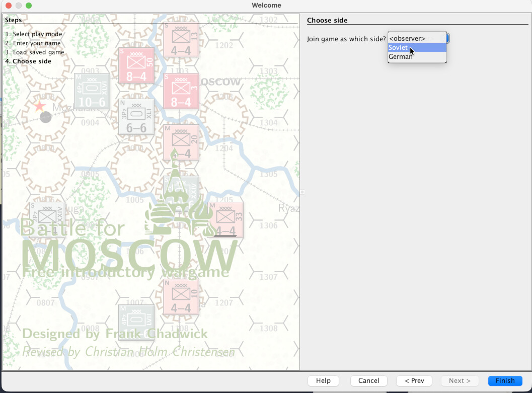Go back with the < Prev button
532x393 pixels.
click(414, 381)
